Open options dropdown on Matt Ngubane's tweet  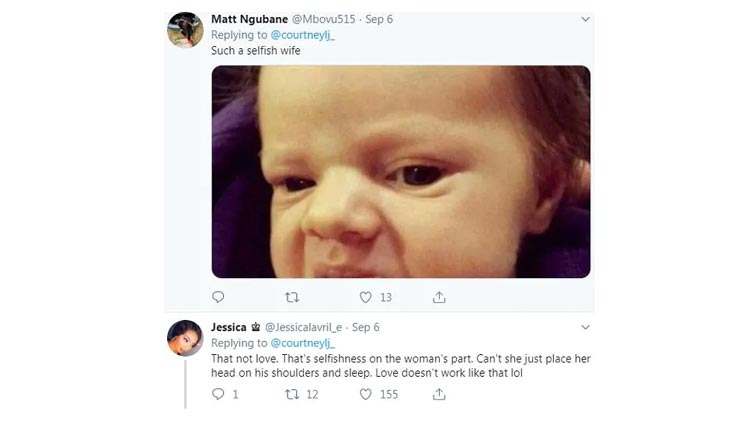(x=583, y=19)
